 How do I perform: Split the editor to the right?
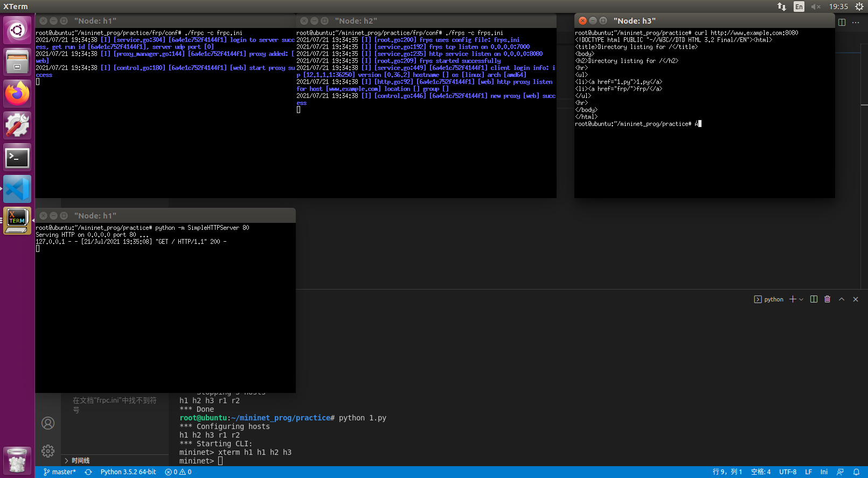842,22
